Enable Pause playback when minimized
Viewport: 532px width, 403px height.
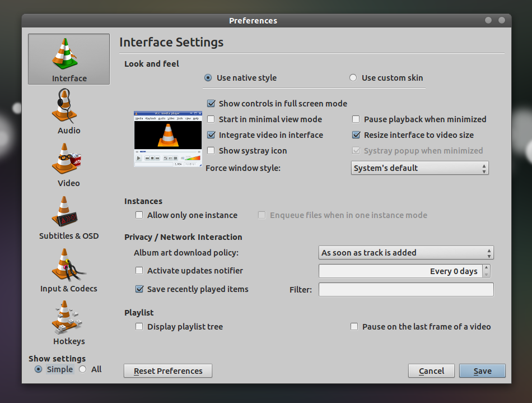click(x=356, y=119)
